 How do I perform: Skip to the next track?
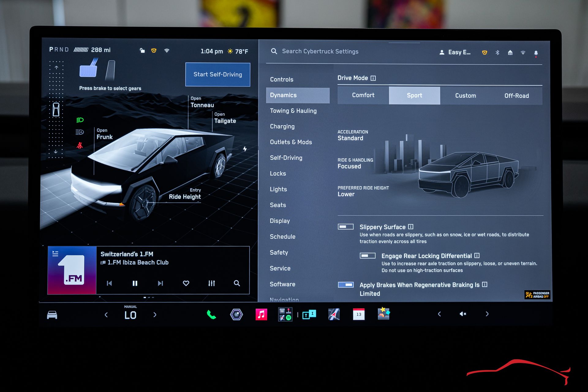pos(160,283)
